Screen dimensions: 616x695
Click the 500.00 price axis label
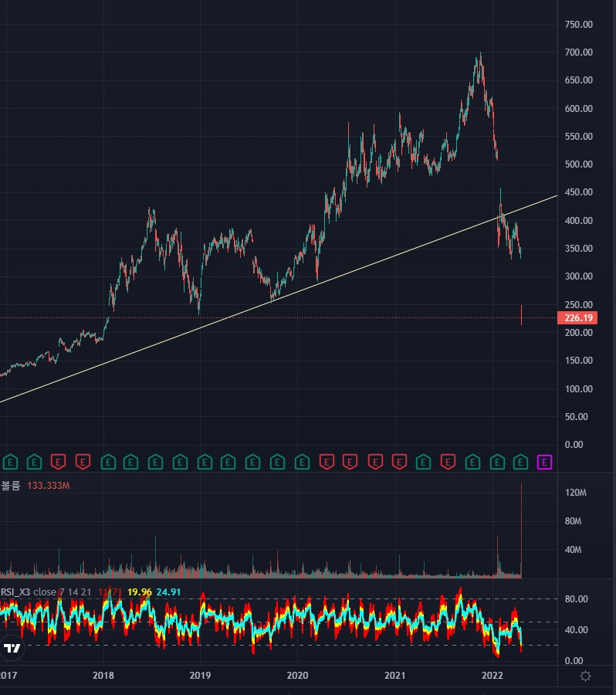pyautogui.click(x=578, y=164)
